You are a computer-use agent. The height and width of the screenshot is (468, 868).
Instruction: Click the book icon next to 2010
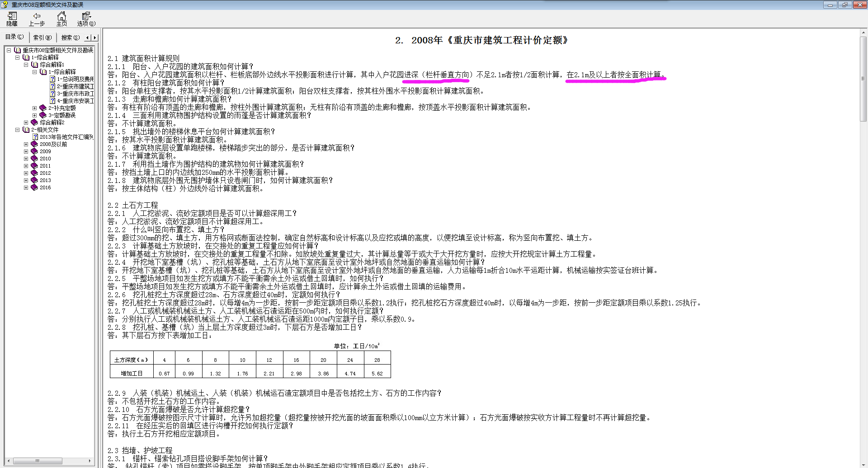tap(34, 159)
